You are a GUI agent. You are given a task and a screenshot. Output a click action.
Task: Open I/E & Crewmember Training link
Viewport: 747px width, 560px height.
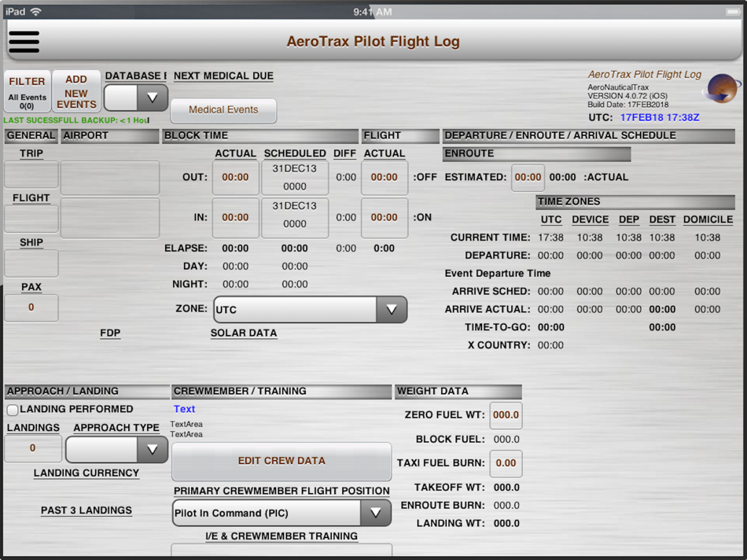tap(282, 536)
